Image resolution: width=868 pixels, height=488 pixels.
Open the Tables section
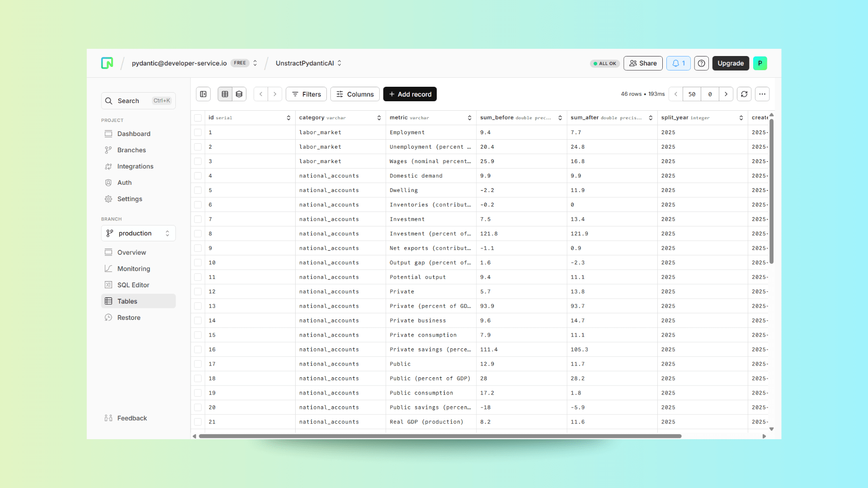pyautogui.click(x=127, y=301)
